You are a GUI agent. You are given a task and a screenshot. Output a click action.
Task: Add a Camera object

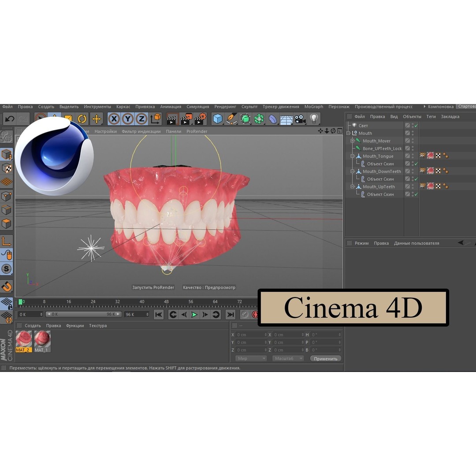click(x=300, y=119)
